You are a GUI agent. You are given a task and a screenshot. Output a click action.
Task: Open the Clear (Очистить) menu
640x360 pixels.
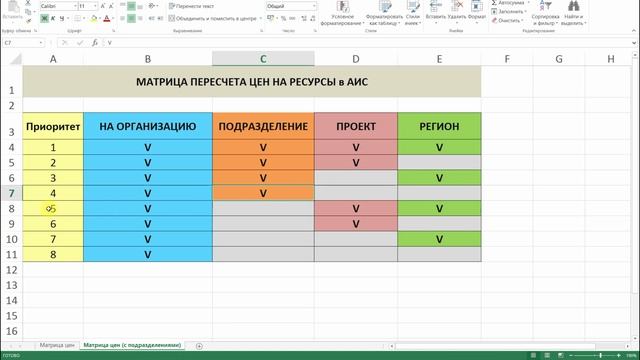[x=507, y=20]
